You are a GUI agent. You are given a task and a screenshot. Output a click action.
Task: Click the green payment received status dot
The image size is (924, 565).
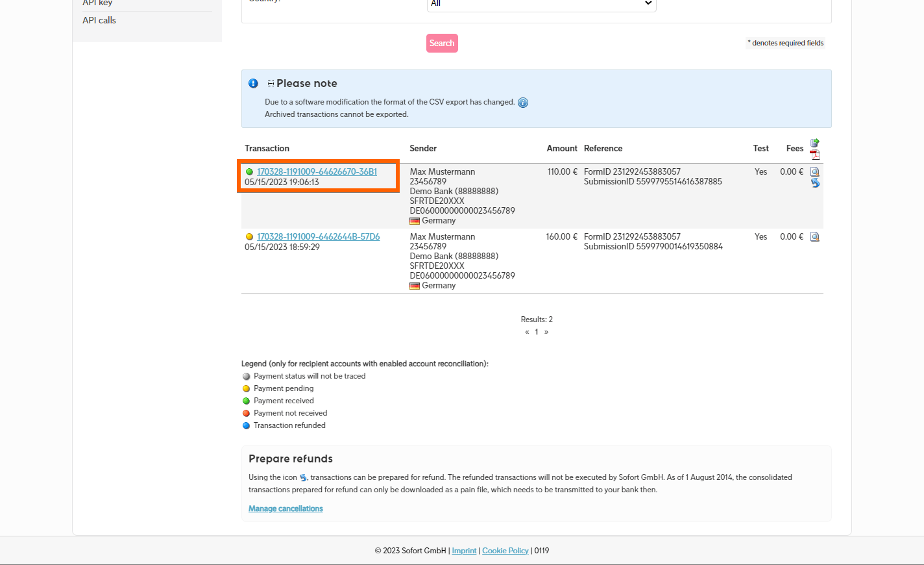(249, 172)
